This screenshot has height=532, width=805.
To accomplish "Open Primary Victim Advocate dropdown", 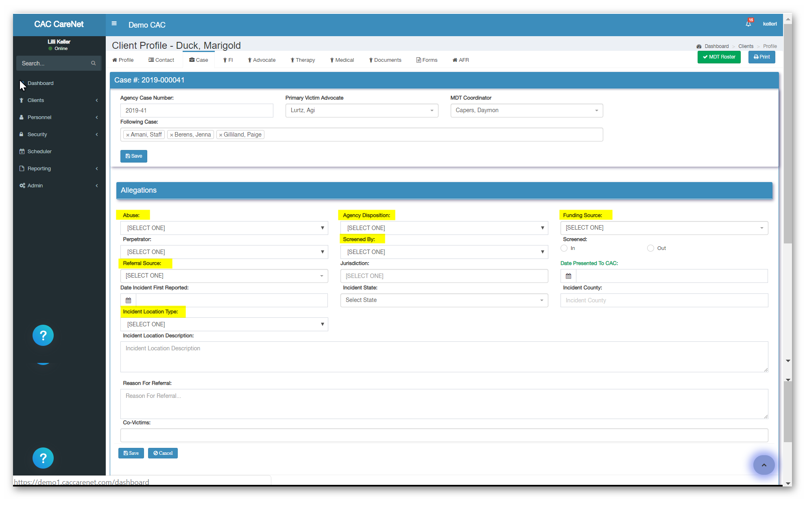I will coord(362,111).
